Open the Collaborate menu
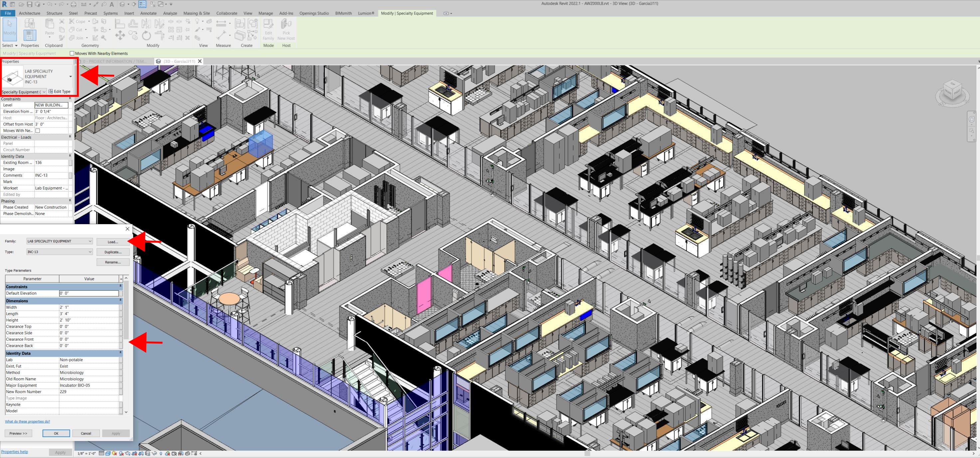The width and height of the screenshot is (980, 458). coord(227,13)
